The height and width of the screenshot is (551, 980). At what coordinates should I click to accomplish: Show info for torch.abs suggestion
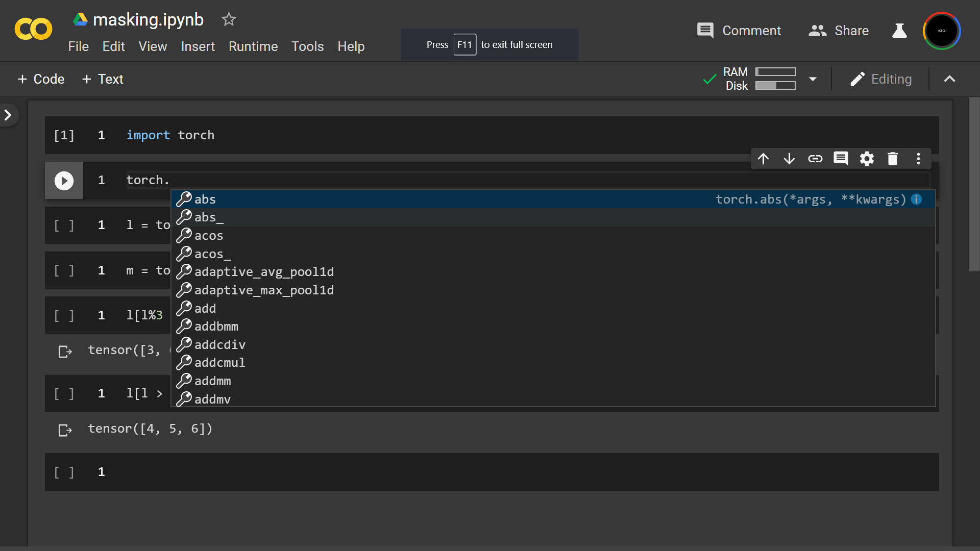click(x=917, y=199)
